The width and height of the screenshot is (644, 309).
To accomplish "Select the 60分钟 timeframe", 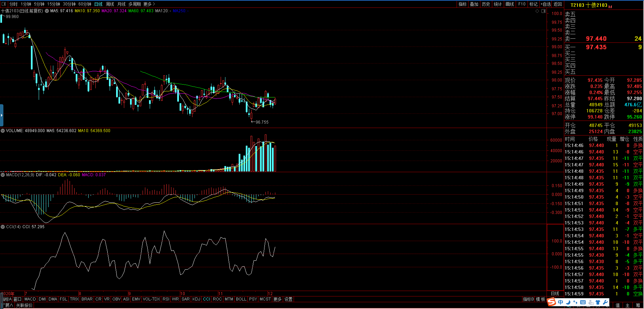I will (85, 4).
